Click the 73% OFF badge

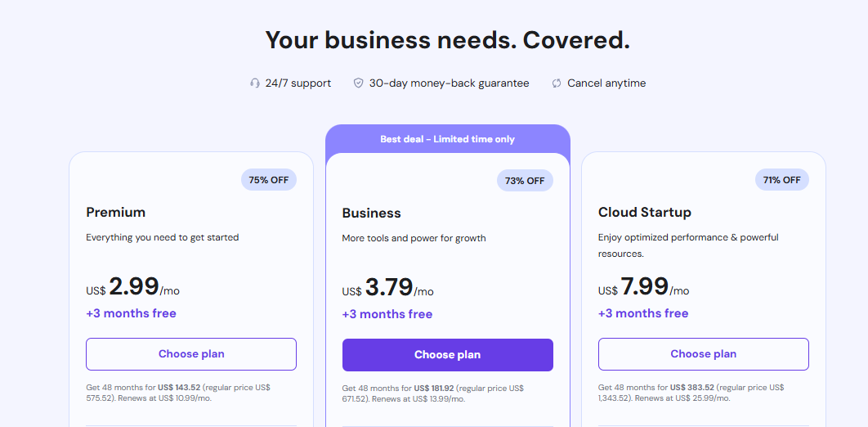coord(525,181)
